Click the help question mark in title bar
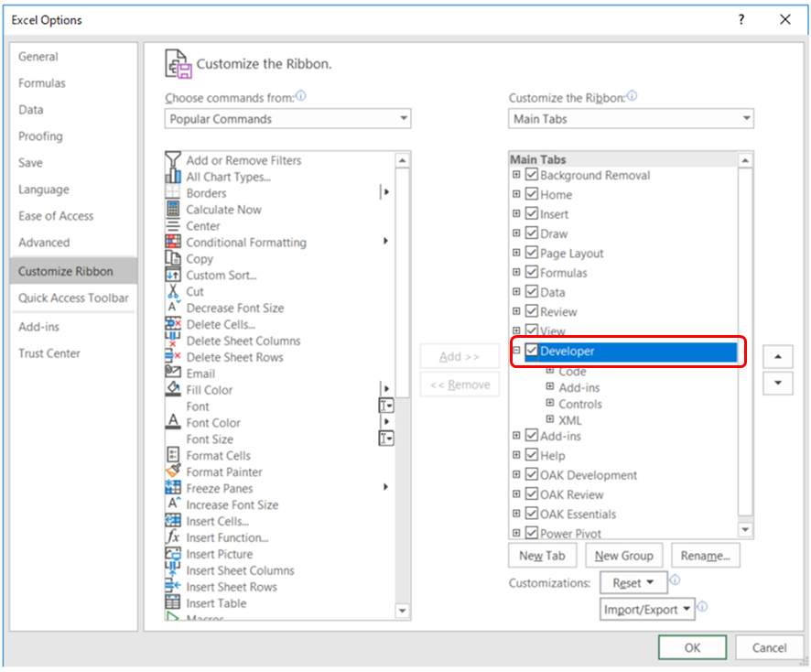 pyautogui.click(x=741, y=19)
